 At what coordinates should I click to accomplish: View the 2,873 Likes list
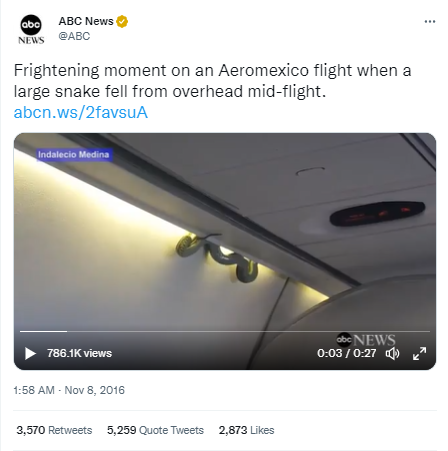(x=246, y=430)
